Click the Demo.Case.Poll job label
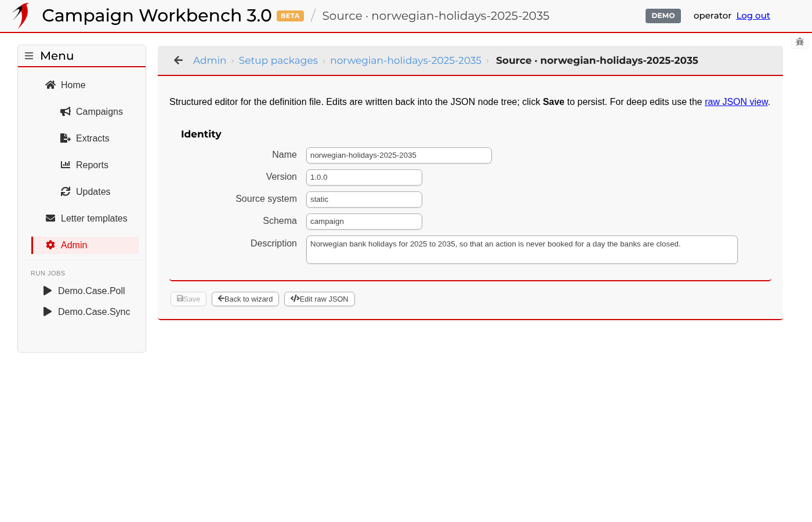Screen dimensions: 812x522 pyautogui.click(x=92, y=291)
